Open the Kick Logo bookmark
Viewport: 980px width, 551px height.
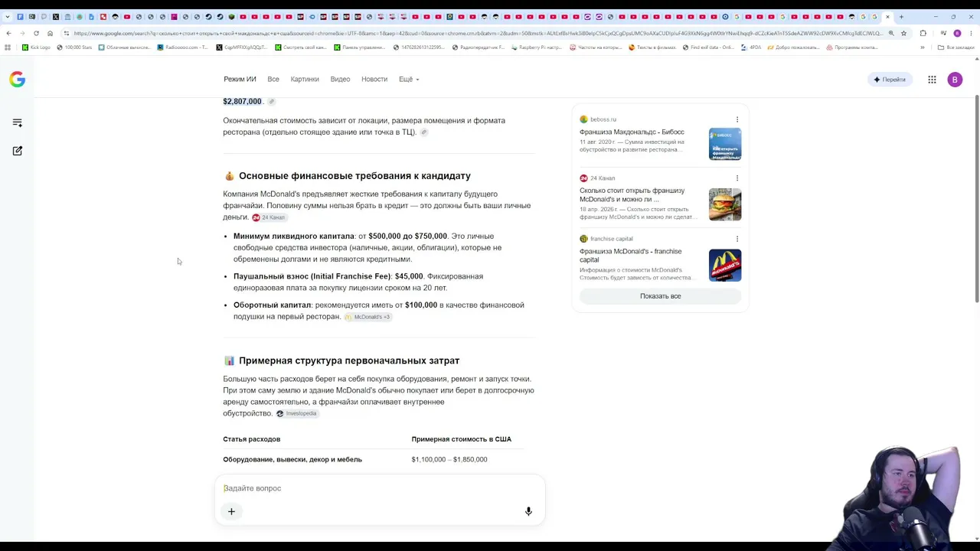[x=36, y=47]
